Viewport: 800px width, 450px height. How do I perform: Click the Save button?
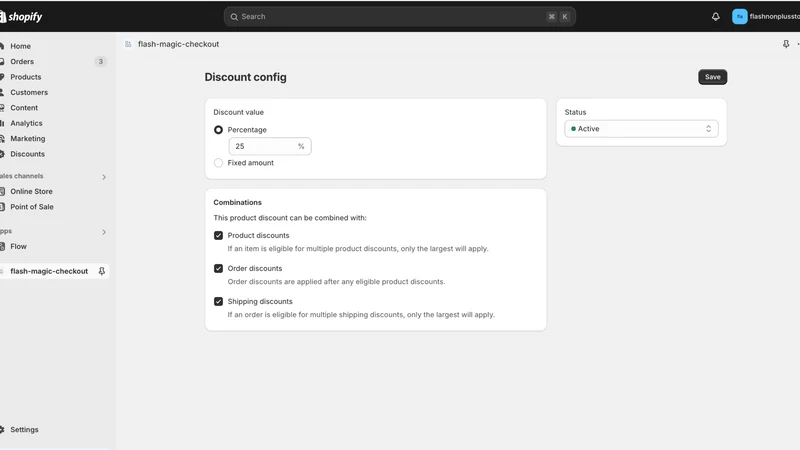(712, 77)
